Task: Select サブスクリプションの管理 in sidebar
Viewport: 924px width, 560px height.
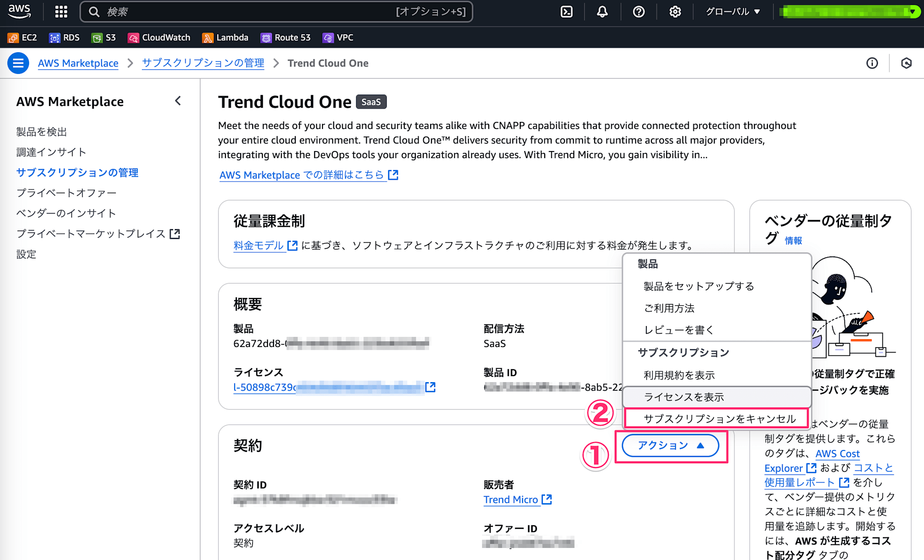Action: [x=77, y=172]
